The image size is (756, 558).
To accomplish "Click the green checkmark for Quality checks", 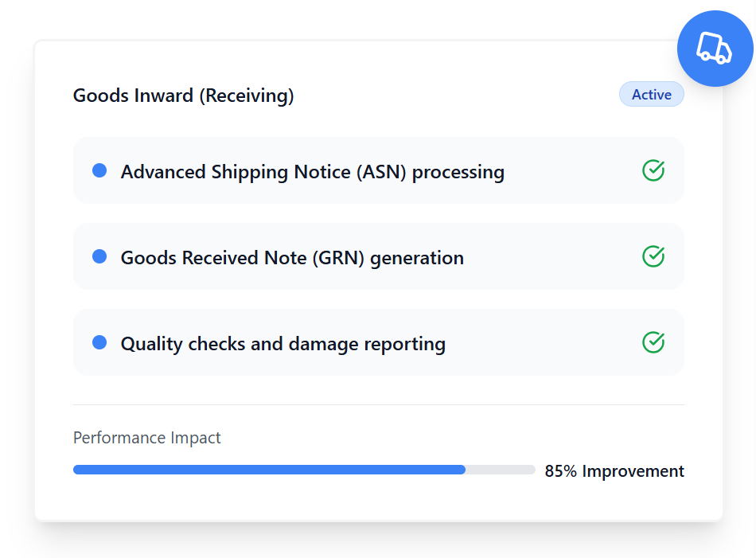I will pyautogui.click(x=653, y=342).
